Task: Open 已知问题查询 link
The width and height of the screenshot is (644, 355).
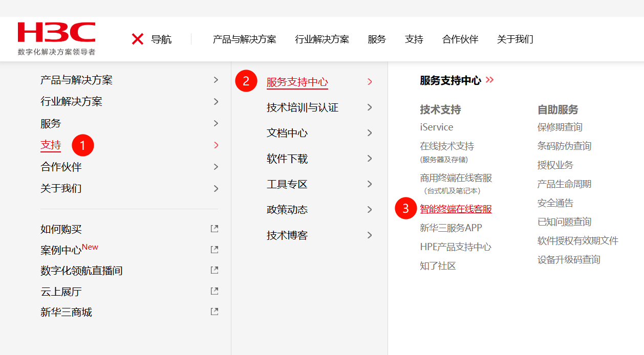Action: pyautogui.click(x=564, y=221)
